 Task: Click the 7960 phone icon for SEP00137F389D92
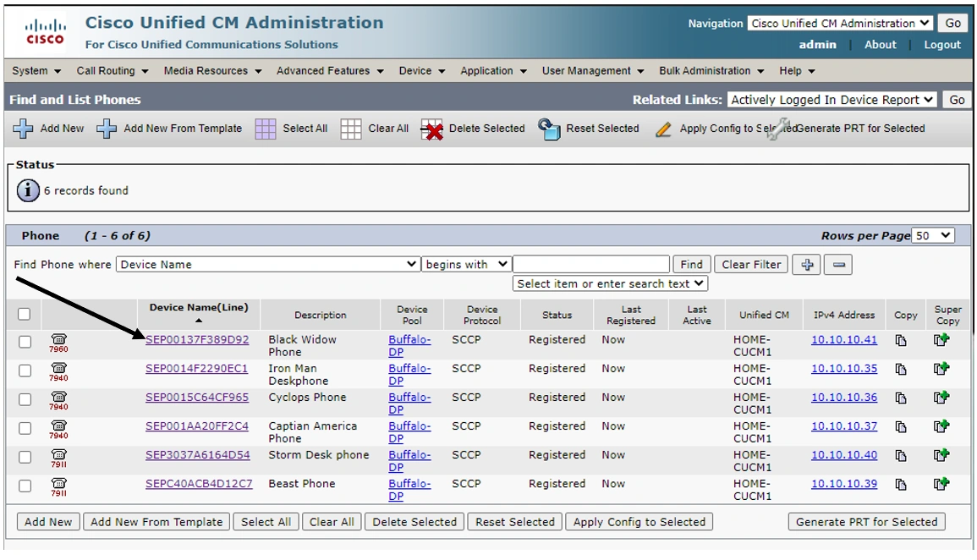point(58,343)
